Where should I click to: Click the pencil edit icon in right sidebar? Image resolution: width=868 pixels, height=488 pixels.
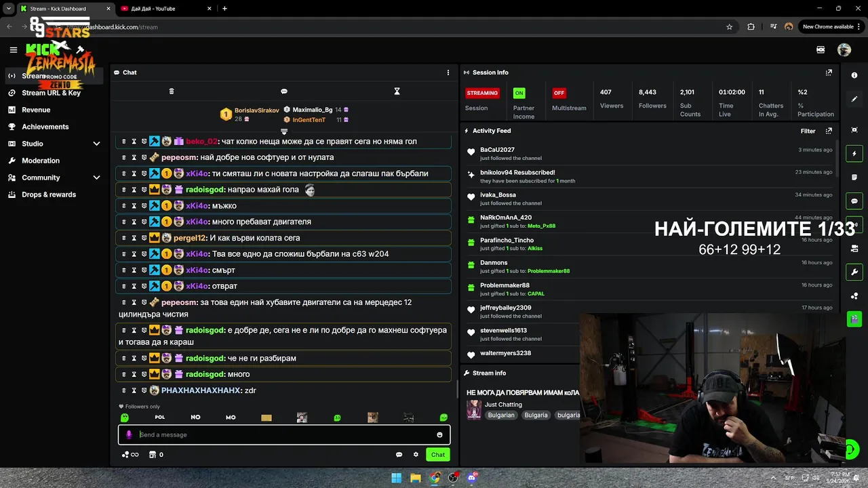(854, 99)
